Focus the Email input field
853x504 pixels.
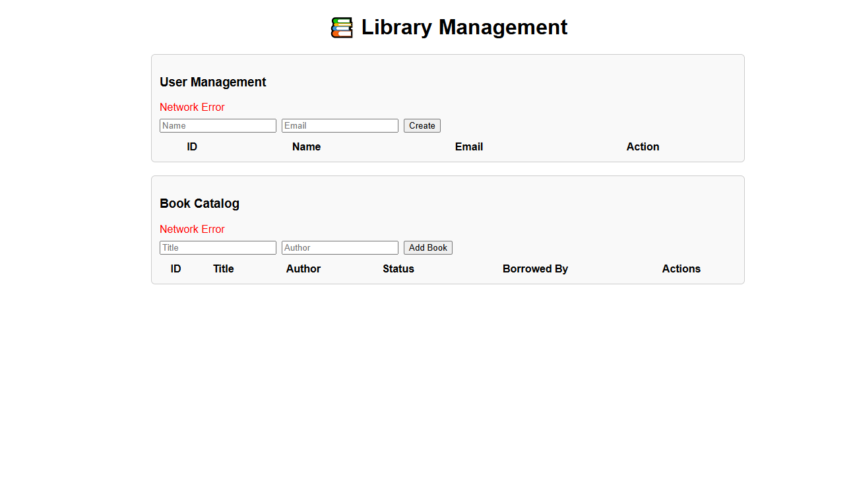point(340,126)
